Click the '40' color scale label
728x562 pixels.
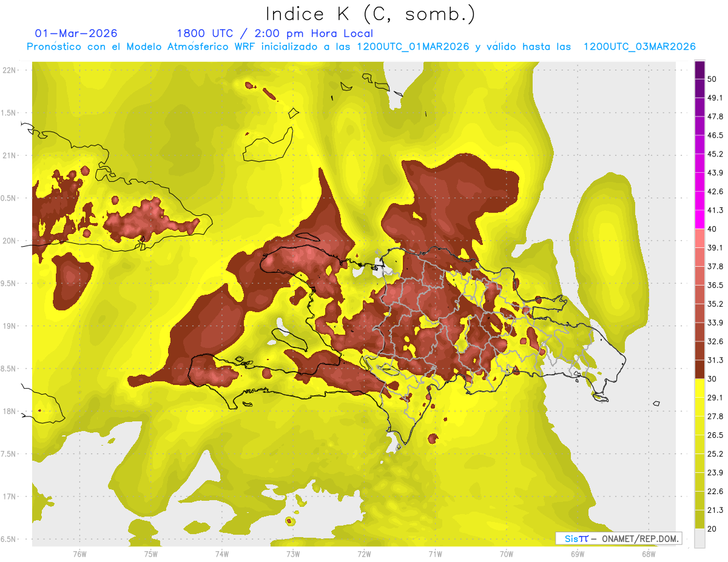click(x=712, y=229)
